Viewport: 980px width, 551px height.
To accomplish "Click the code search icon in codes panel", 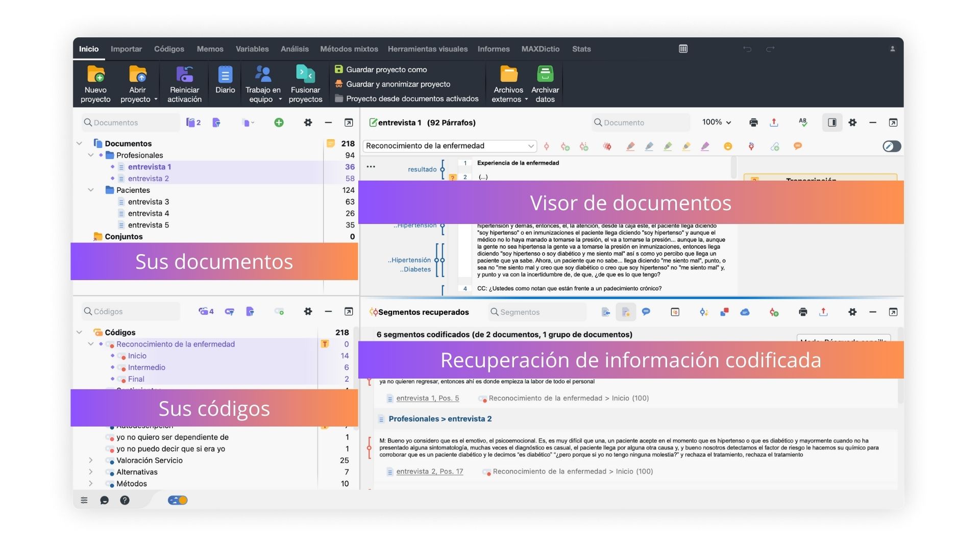I will (86, 312).
